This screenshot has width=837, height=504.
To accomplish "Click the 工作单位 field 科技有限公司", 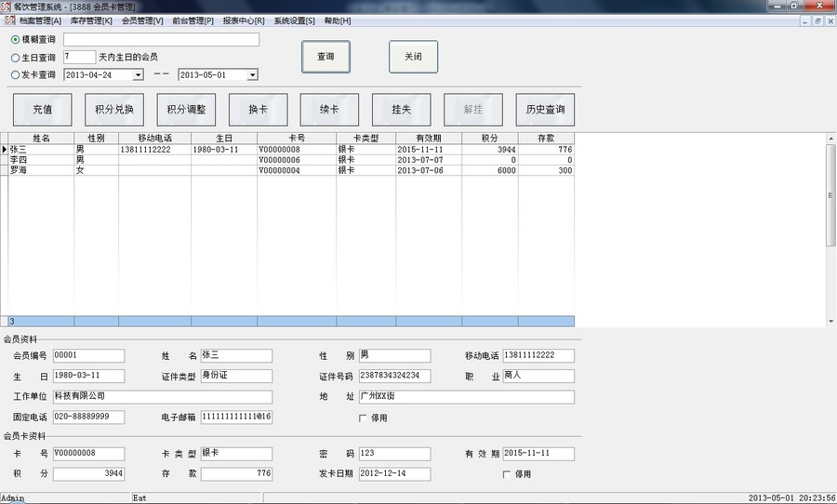I will pyautogui.click(x=162, y=397).
